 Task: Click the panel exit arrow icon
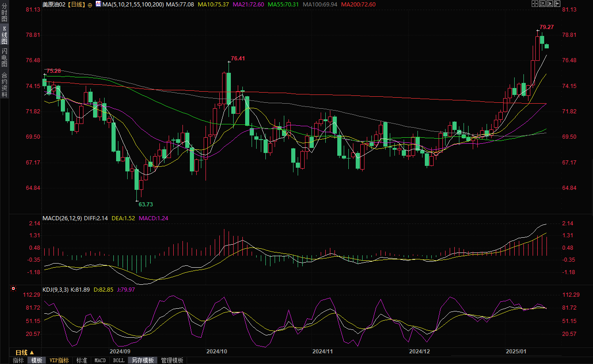[x=558, y=4]
